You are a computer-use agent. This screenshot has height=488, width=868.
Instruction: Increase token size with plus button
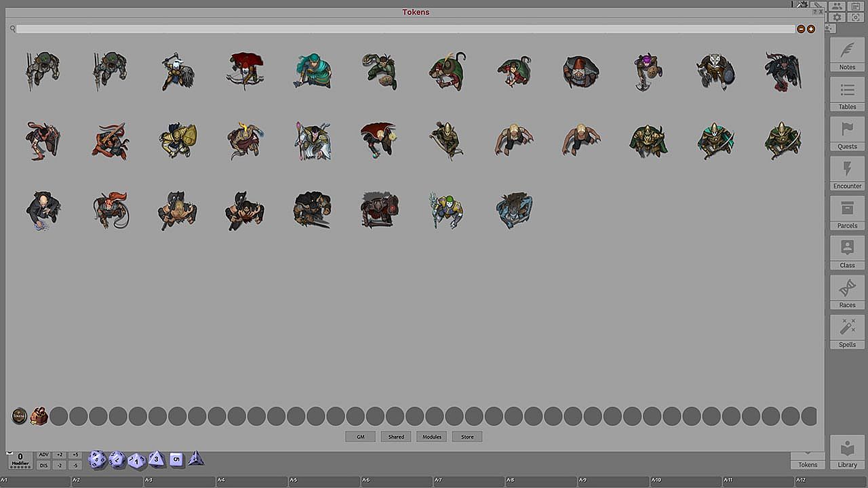pyautogui.click(x=811, y=29)
